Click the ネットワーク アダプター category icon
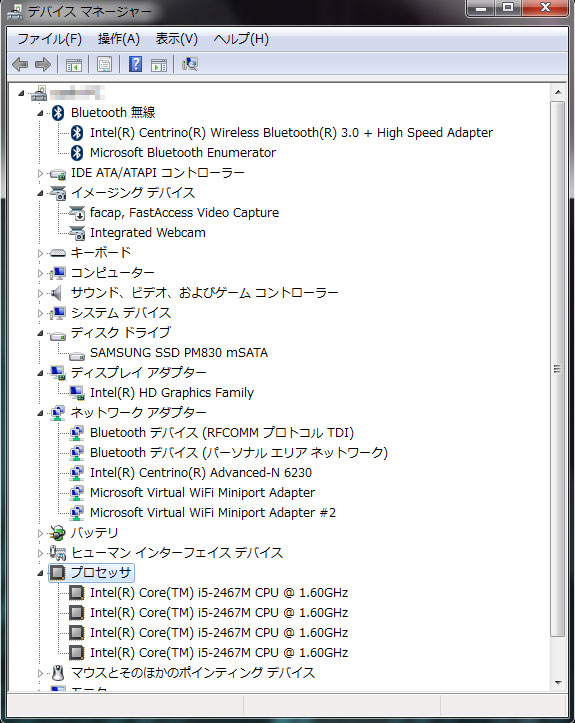This screenshot has width=575, height=723. point(58,413)
